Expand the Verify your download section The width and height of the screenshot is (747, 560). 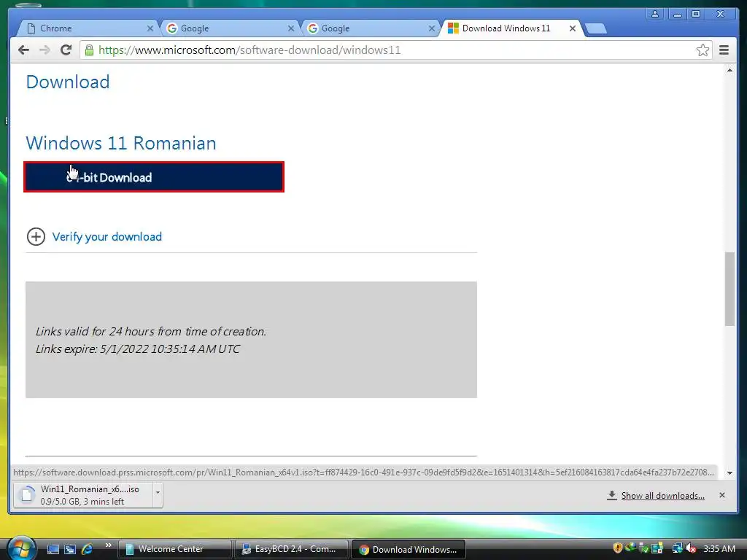(36, 237)
